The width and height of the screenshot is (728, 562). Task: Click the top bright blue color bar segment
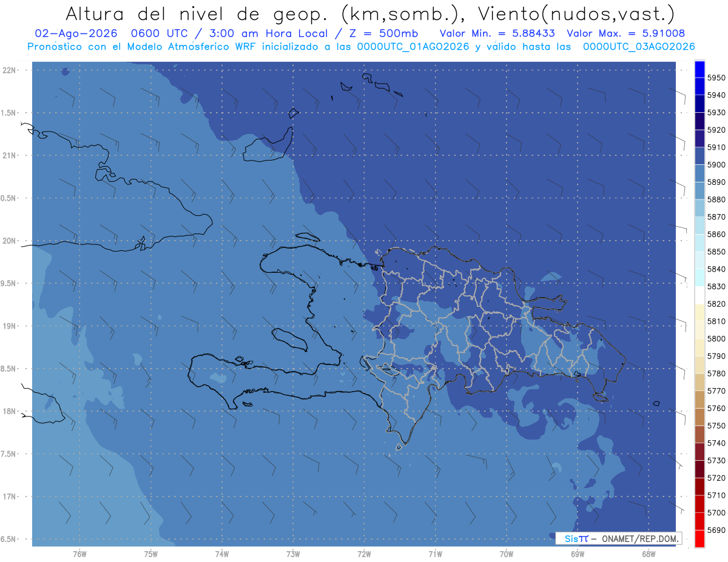[x=699, y=69]
